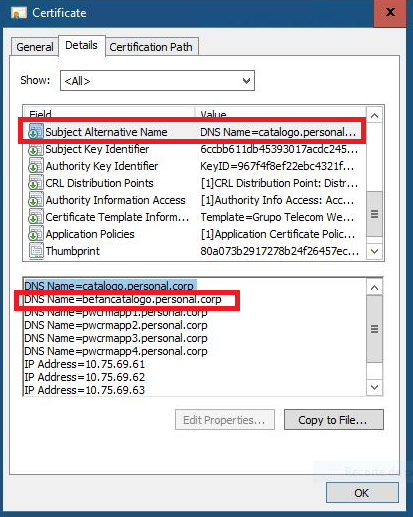Close the Certificate dialog with X
Image resolution: width=413 pixels, height=517 pixels.
click(x=390, y=13)
